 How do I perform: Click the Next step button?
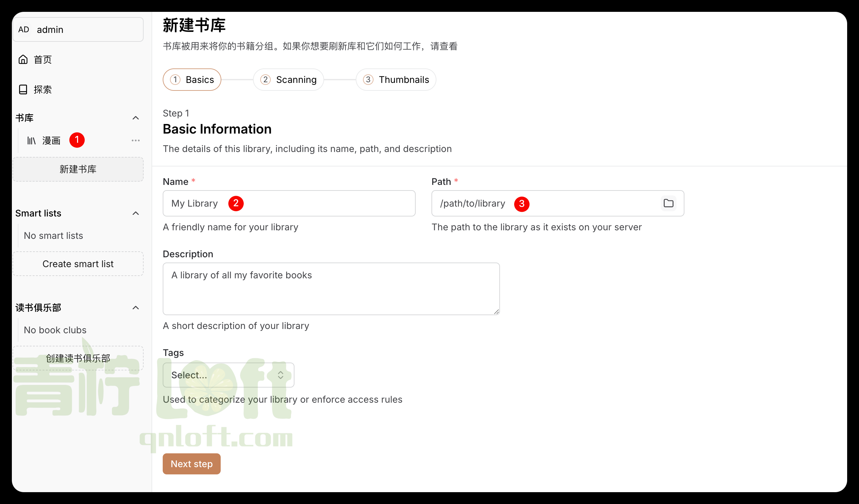click(192, 464)
